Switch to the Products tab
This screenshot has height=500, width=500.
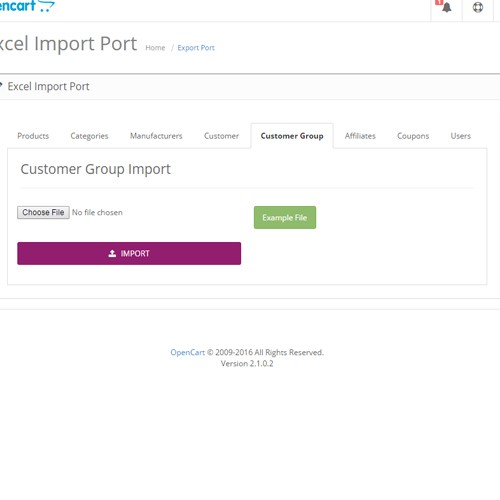33,136
